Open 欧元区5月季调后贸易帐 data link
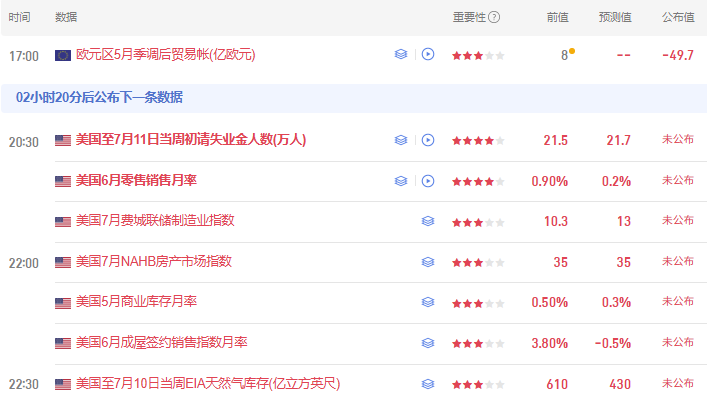The height and width of the screenshot is (402, 707). [165, 55]
